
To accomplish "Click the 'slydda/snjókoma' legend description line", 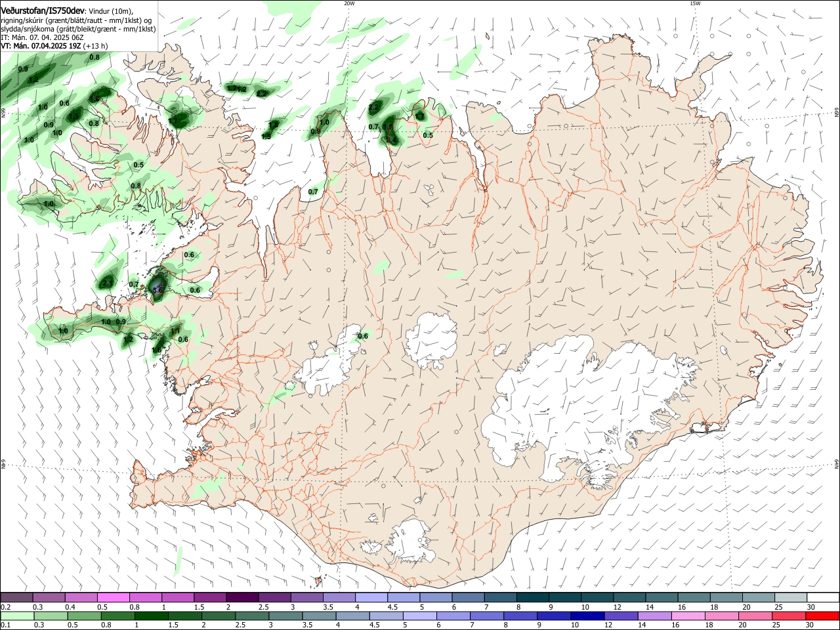I will click(x=79, y=29).
